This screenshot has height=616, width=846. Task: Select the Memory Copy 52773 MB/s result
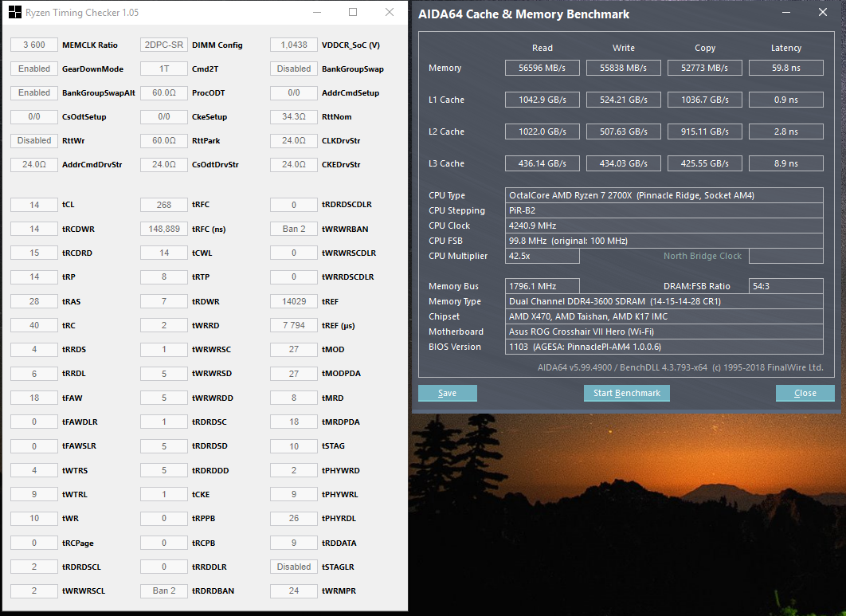pyautogui.click(x=705, y=68)
